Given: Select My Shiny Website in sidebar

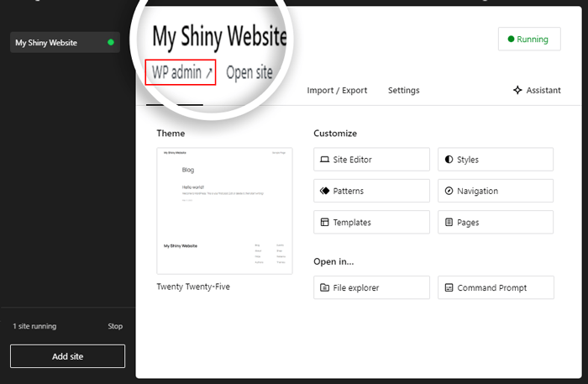Looking at the screenshot, I should click(x=55, y=42).
